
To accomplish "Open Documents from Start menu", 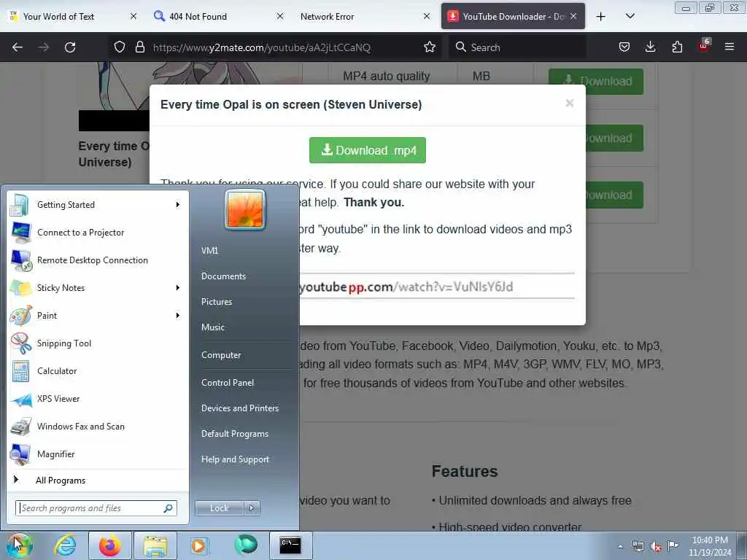I will coord(223,276).
